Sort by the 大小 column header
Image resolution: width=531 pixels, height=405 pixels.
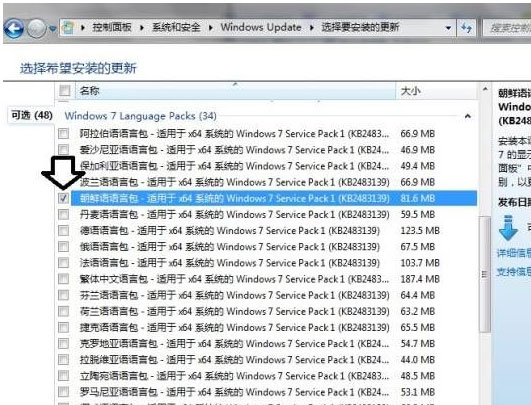point(436,91)
